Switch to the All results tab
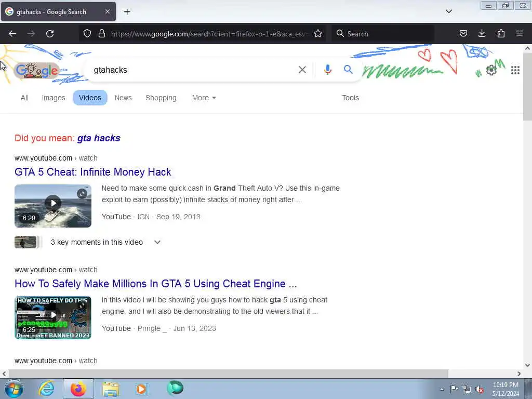The image size is (532, 399). 24,98
